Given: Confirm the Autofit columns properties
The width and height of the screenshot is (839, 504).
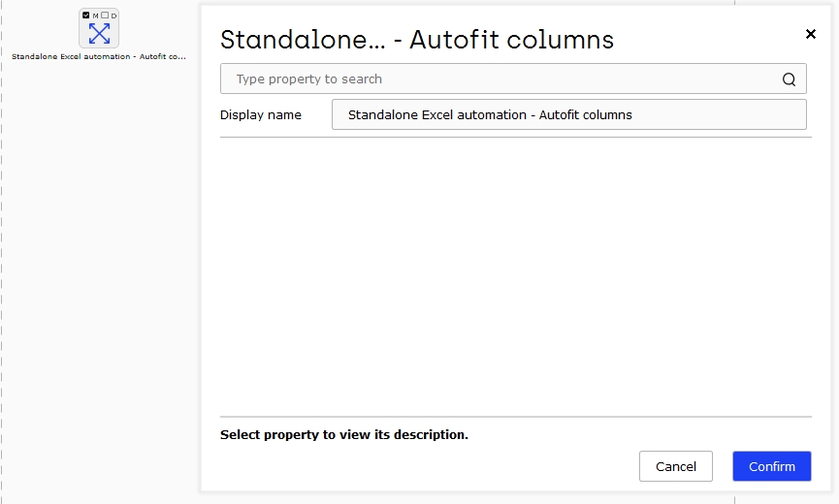Looking at the screenshot, I should [x=771, y=466].
